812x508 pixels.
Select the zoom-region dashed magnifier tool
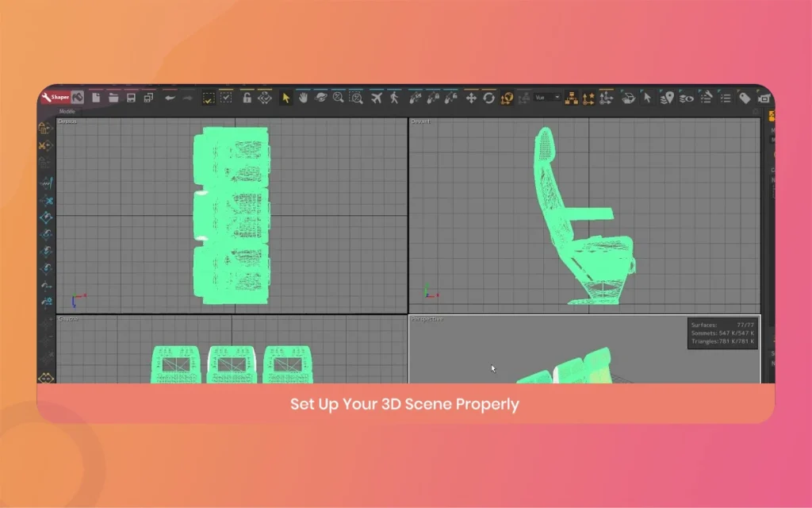(356, 98)
